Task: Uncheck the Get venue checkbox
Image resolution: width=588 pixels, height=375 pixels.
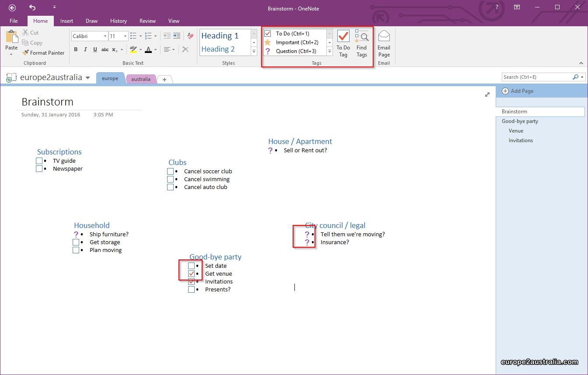Action: tap(192, 274)
